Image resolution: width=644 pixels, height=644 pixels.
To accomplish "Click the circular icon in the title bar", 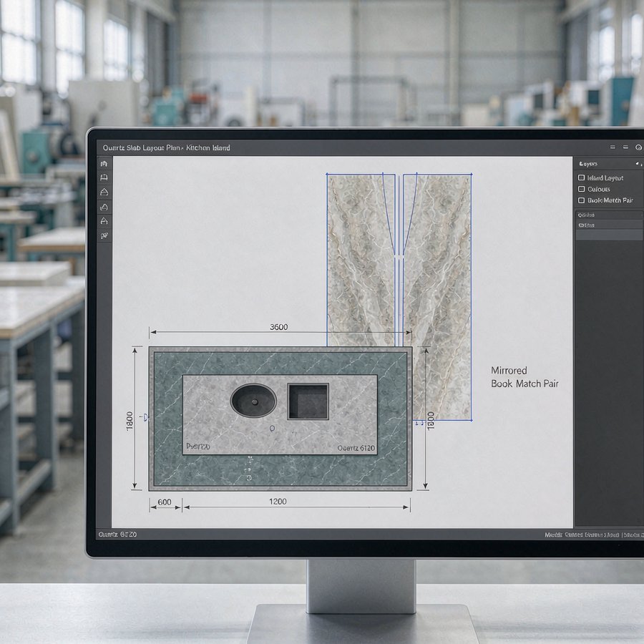I will coord(638,147).
